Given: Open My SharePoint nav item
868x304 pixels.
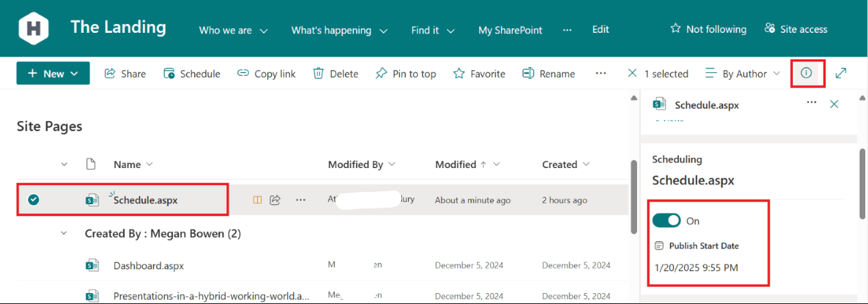Looking at the screenshot, I should (x=511, y=30).
